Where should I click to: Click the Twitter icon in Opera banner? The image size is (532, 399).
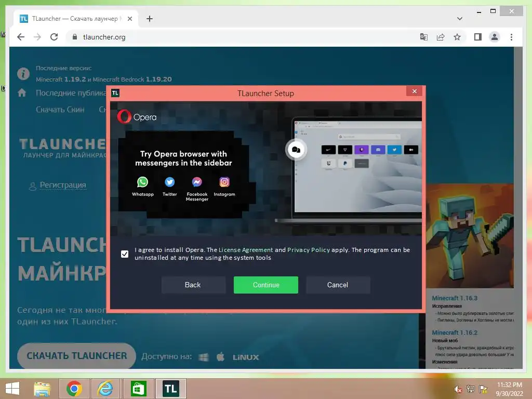(170, 182)
